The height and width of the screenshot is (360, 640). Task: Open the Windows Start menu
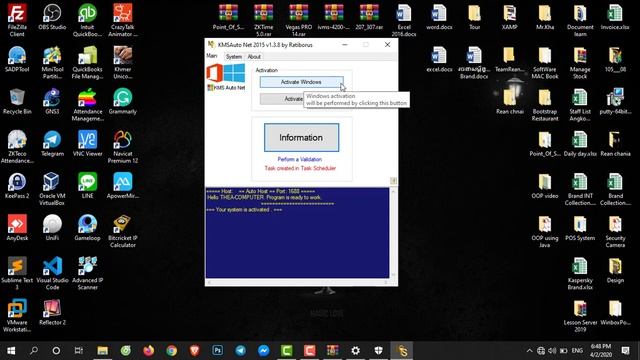point(11,351)
